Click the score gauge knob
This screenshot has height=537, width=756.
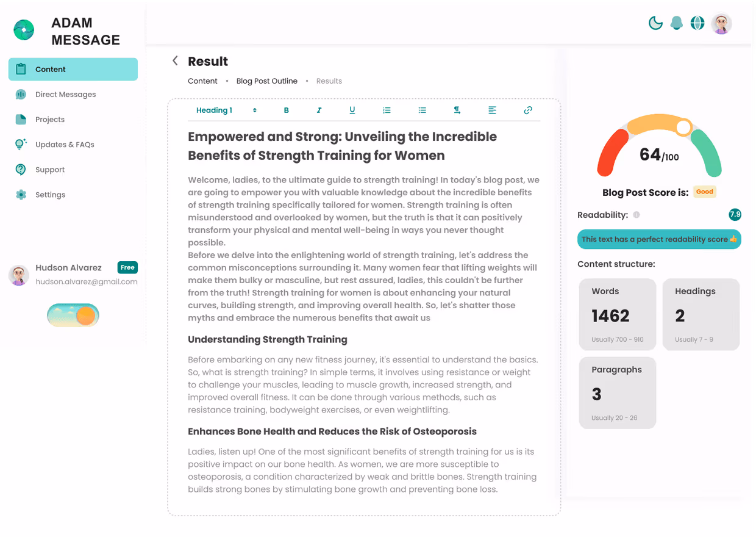pyautogui.click(x=683, y=127)
